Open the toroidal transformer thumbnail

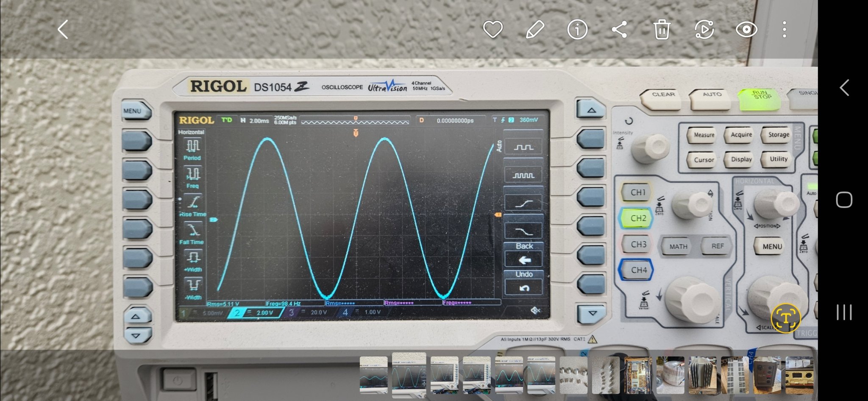(x=670, y=376)
